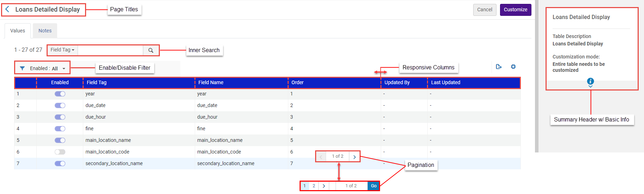Disable the main_location_name switch
644x194 pixels.
[60, 140]
